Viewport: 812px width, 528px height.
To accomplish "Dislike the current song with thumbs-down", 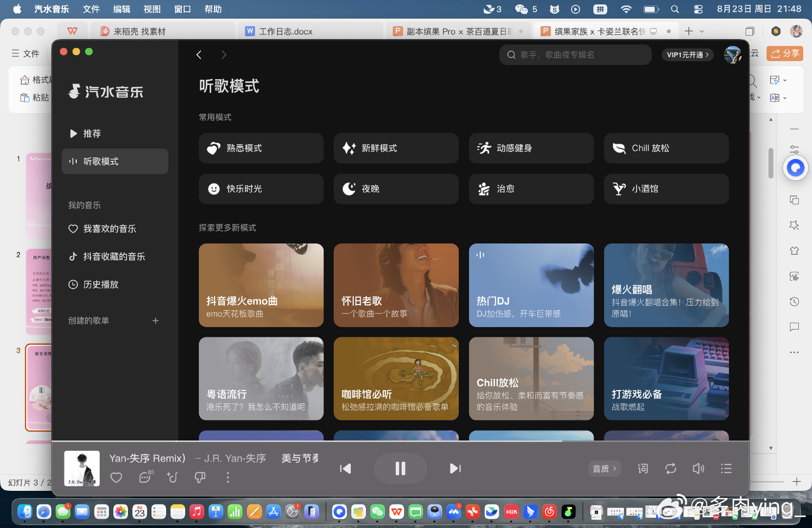I will (200, 477).
